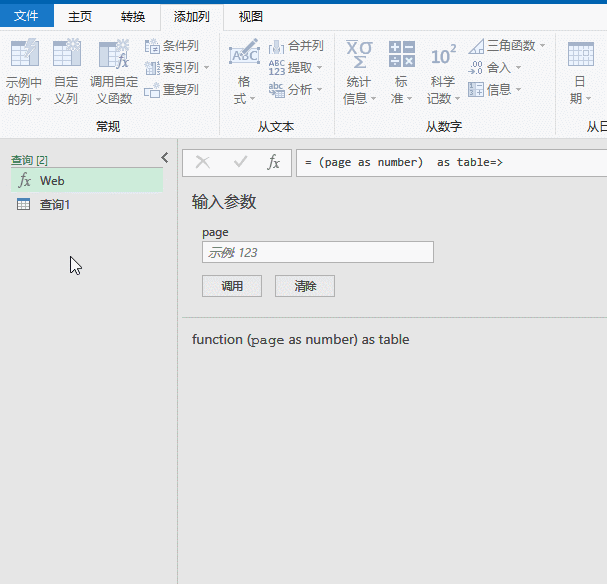Cancel formula edit with X icon
The image size is (607, 584).
(202, 162)
